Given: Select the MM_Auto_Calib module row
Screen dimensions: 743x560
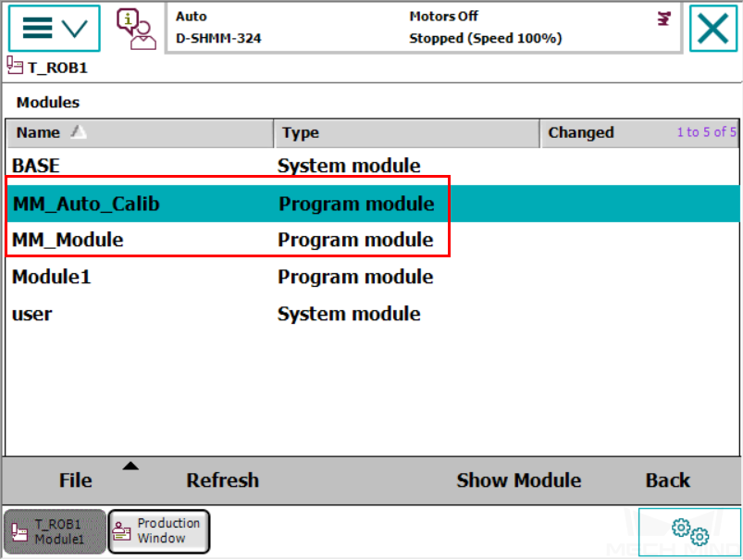Looking at the screenshot, I should (373, 204).
